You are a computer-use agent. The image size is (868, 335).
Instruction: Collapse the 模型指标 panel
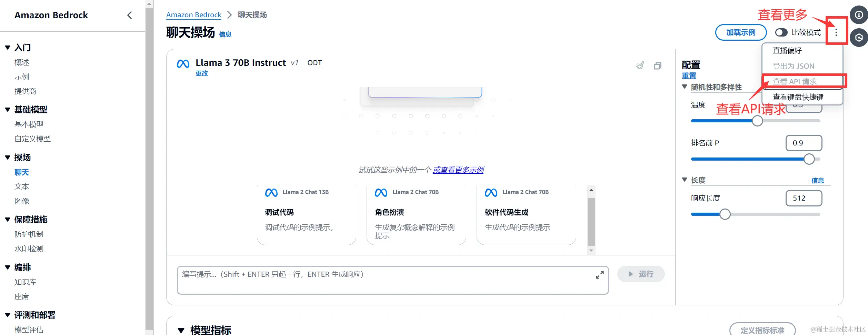coord(181,330)
